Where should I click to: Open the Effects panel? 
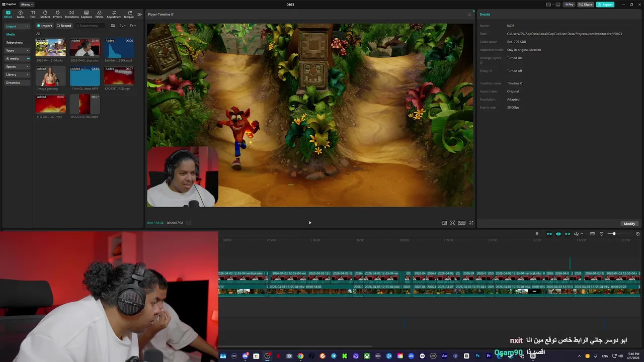[57, 14]
